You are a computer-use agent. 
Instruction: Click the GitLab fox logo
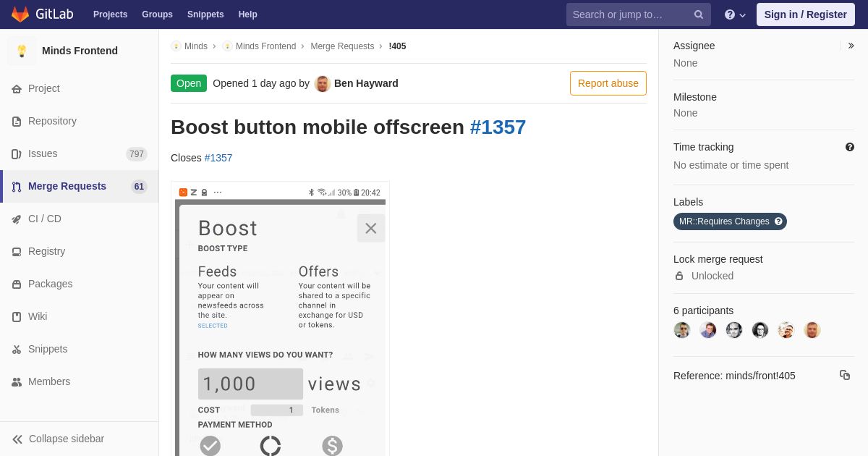pyautogui.click(x=20, y=14)
